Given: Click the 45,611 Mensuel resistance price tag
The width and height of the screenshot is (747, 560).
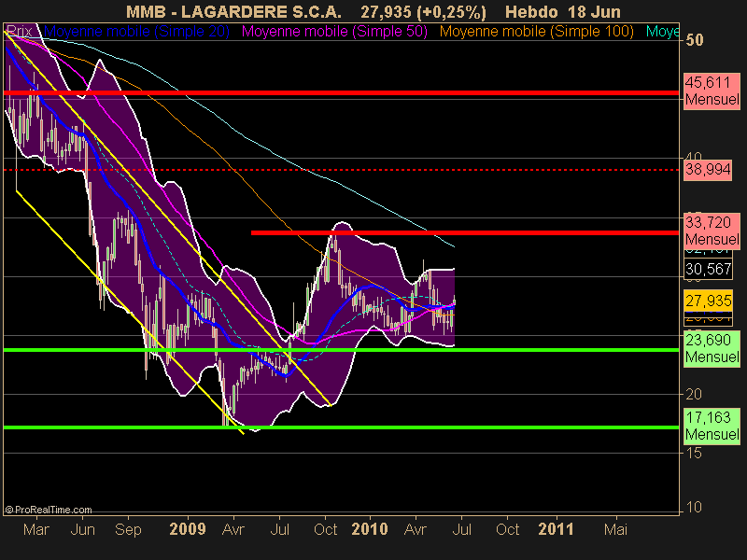Looking at the screenshot, I should click(712, 91).
